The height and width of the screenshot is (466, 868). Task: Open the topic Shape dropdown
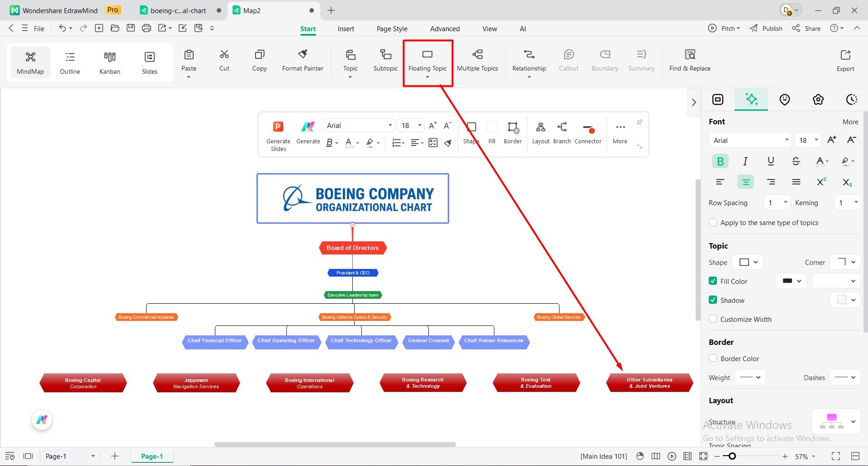click(749, 262)
